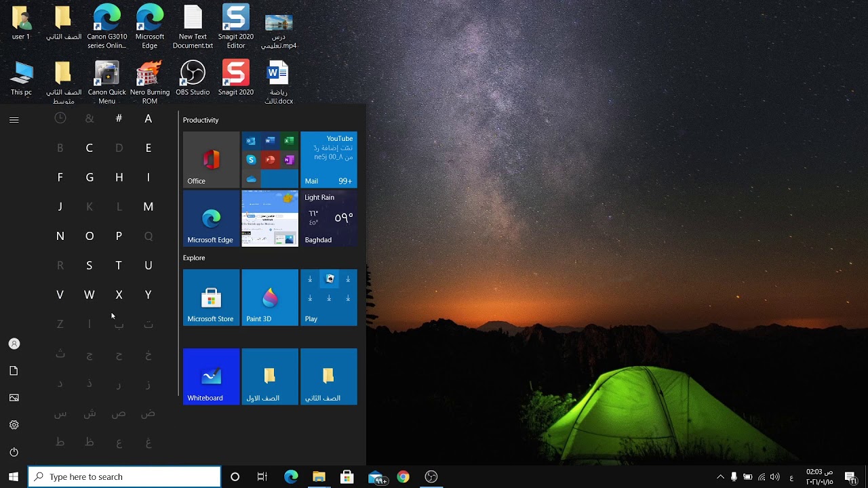Jump to apps under letter E
The width and height of the screenshot is (868, 488).
(x=149, y=148)
